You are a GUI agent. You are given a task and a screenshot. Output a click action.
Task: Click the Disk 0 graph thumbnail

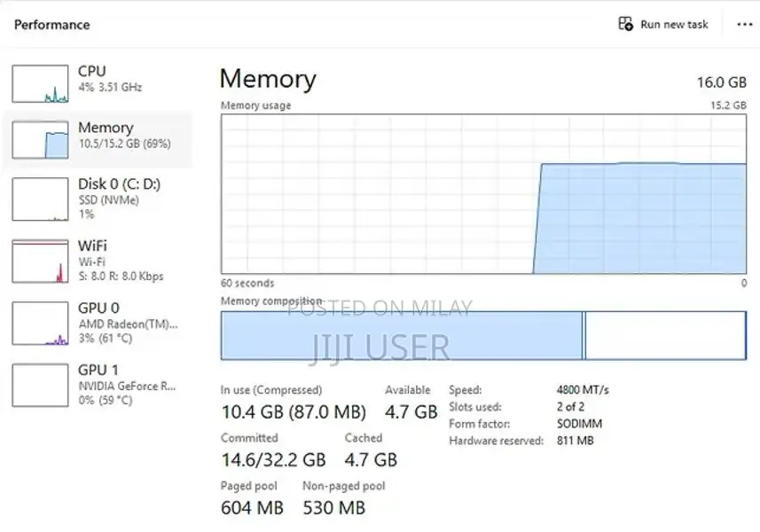(40, 199)
